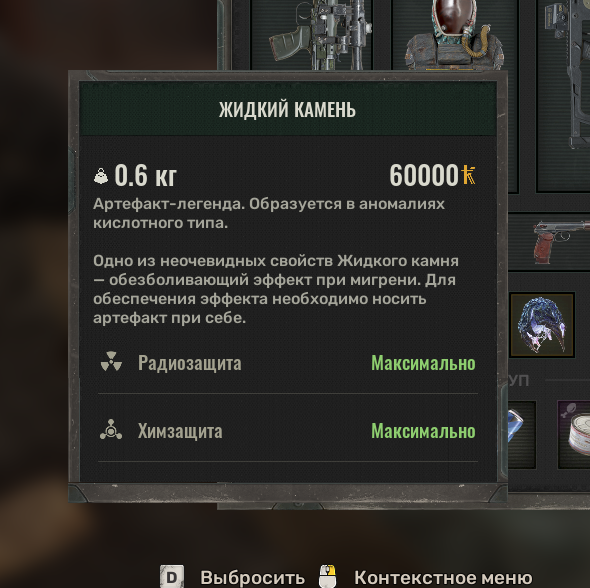Viewport: 590px width, 588px height.
Task: Select the canned food tin
Action: pos(579,435)
